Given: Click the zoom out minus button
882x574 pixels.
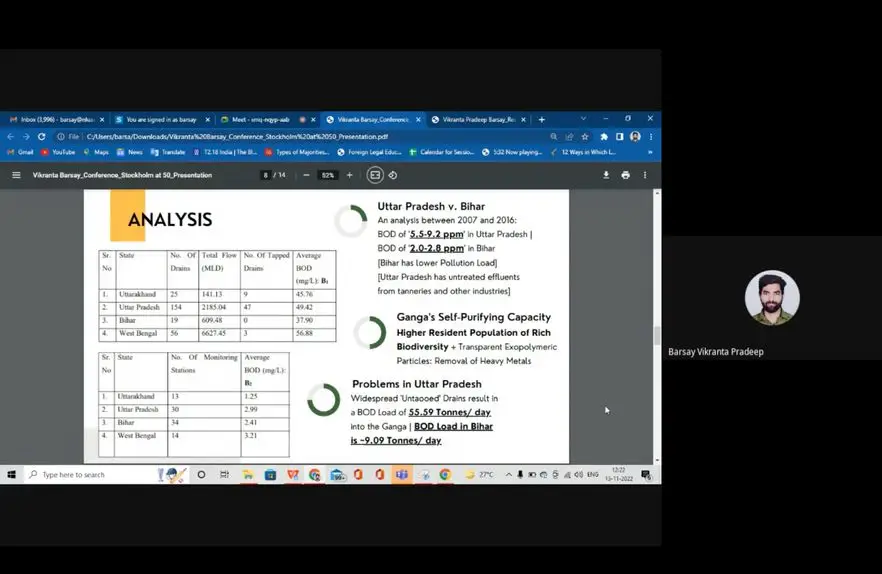Looking at the screenshot, I should (306, 175).
